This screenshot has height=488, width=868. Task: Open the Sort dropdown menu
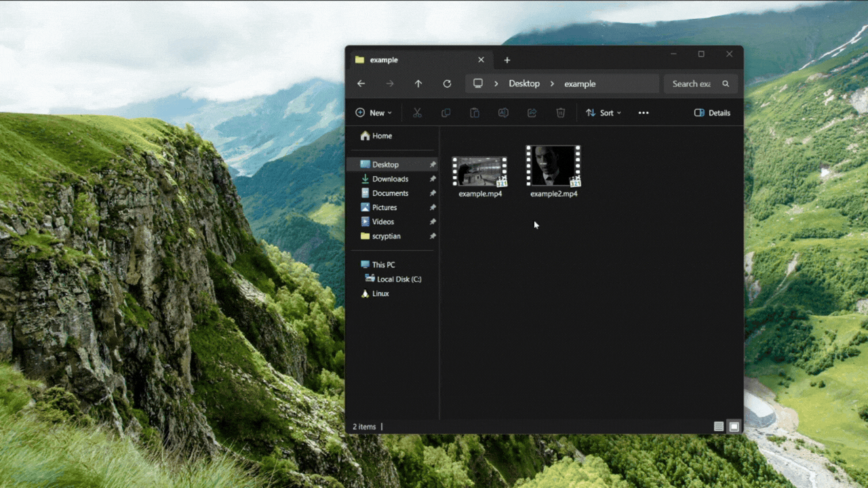(x=604, y=113)
